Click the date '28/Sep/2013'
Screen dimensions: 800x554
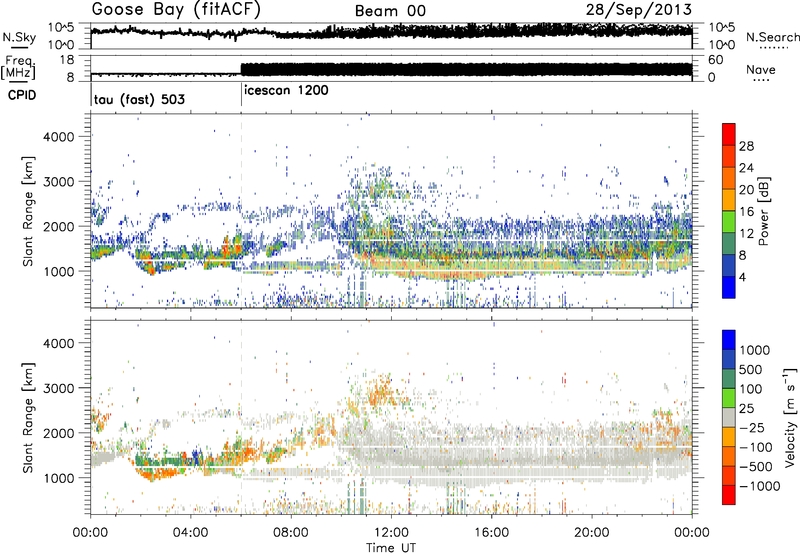(639, 9)
